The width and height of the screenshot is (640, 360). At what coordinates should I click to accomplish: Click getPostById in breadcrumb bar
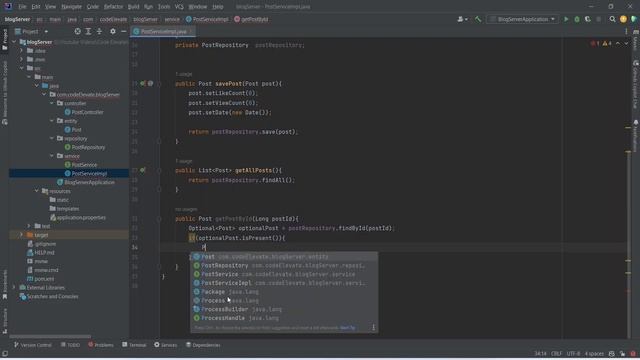[x=251, y=19]
